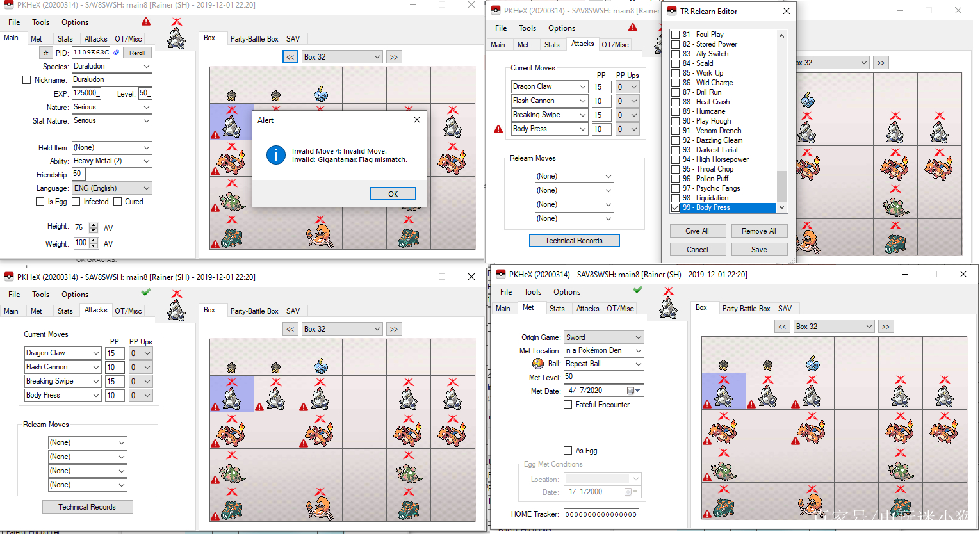Click the Height stepper up arrow
980x534 pixels.
tap(94, 225)
